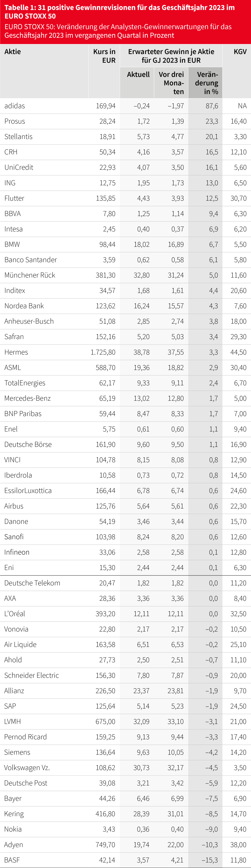
Task: Select the Prosus stock name
Action: pyautogui.click(x=14, y=121)
